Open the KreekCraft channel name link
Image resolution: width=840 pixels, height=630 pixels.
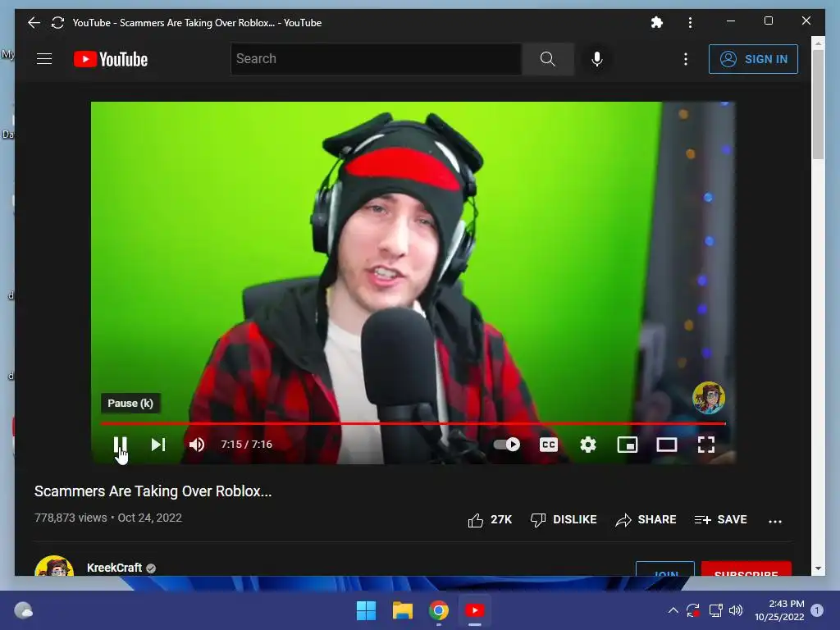[115, 568]
